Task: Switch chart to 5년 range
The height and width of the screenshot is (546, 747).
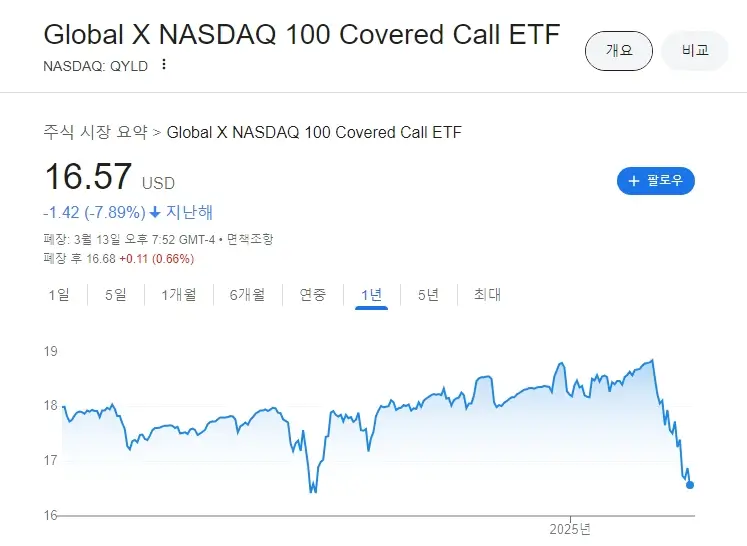Action: 428,294
